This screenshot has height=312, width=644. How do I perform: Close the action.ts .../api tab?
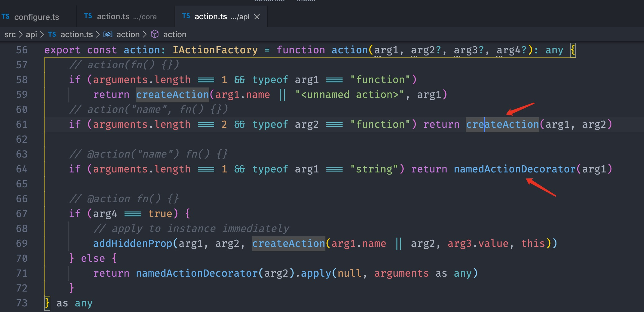[x=257, y=17]
